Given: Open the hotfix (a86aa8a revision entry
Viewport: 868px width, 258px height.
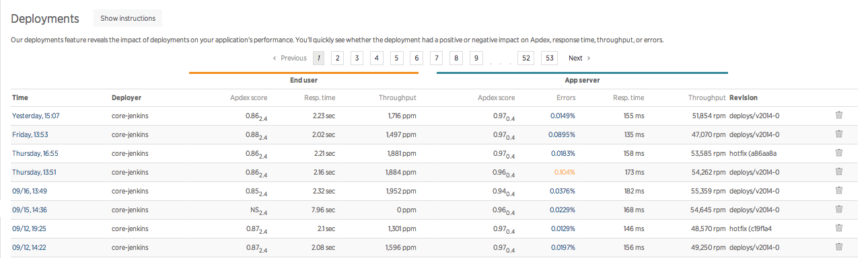Looking at the screenshot, I should point(758,153).
